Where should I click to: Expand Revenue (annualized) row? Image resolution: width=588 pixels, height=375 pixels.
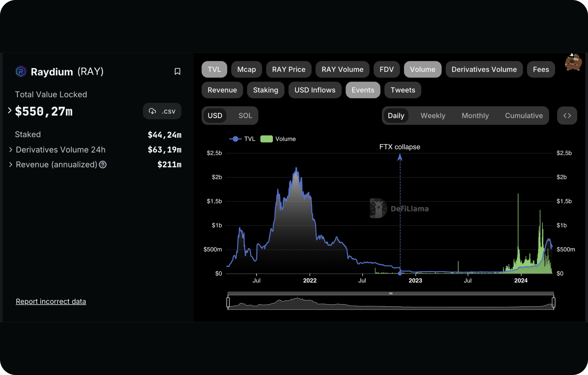[x=11, y=165]
